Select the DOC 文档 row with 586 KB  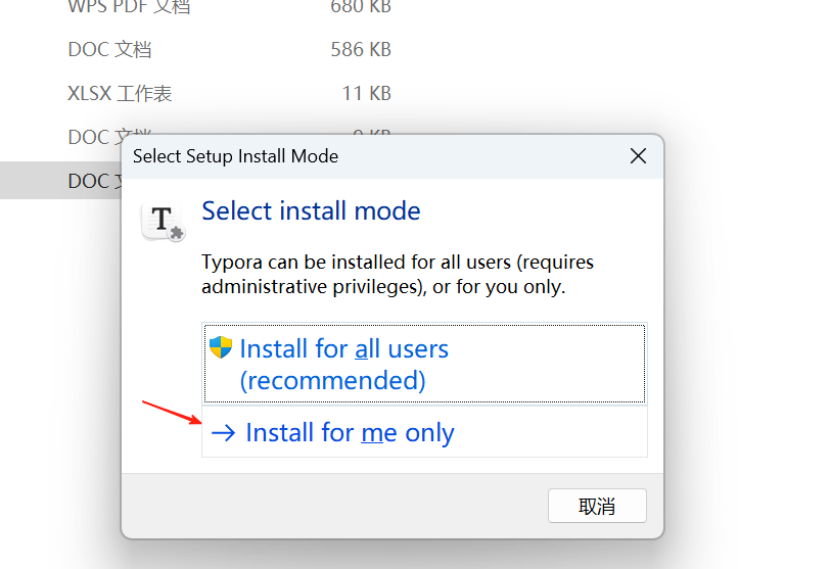point(229,50)
